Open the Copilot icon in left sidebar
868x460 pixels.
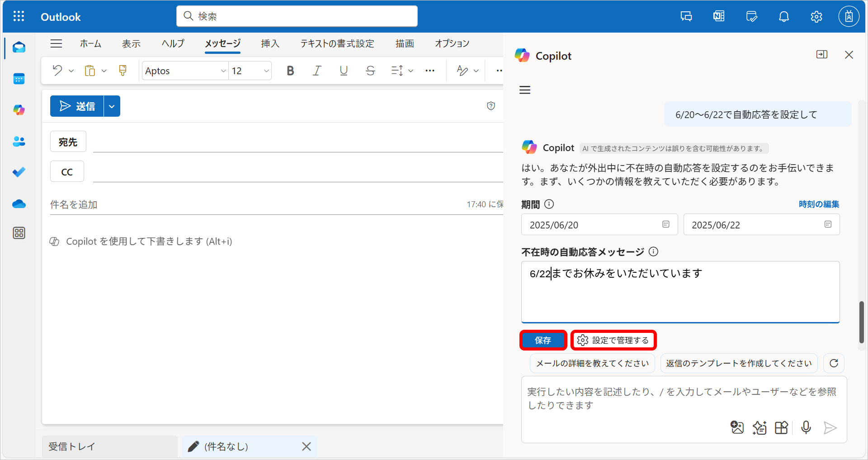19,110
